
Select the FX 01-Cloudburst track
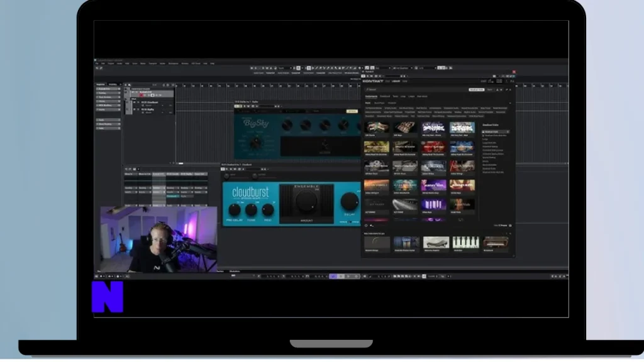(150, 102)
